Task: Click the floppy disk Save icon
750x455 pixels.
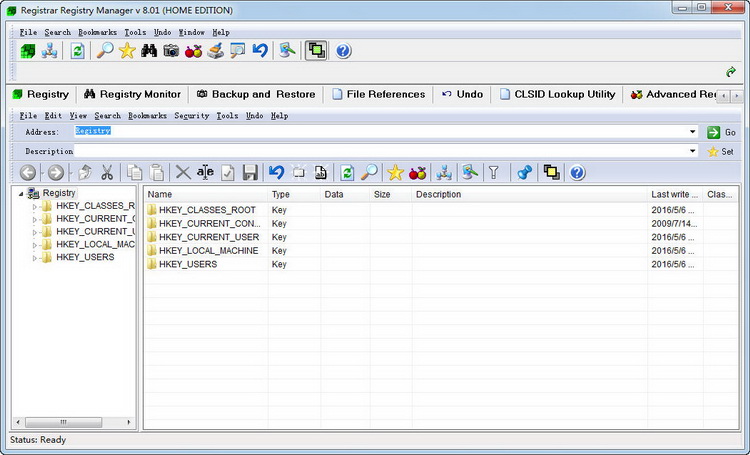Action: pyautogui.click(x=250, y=173)
